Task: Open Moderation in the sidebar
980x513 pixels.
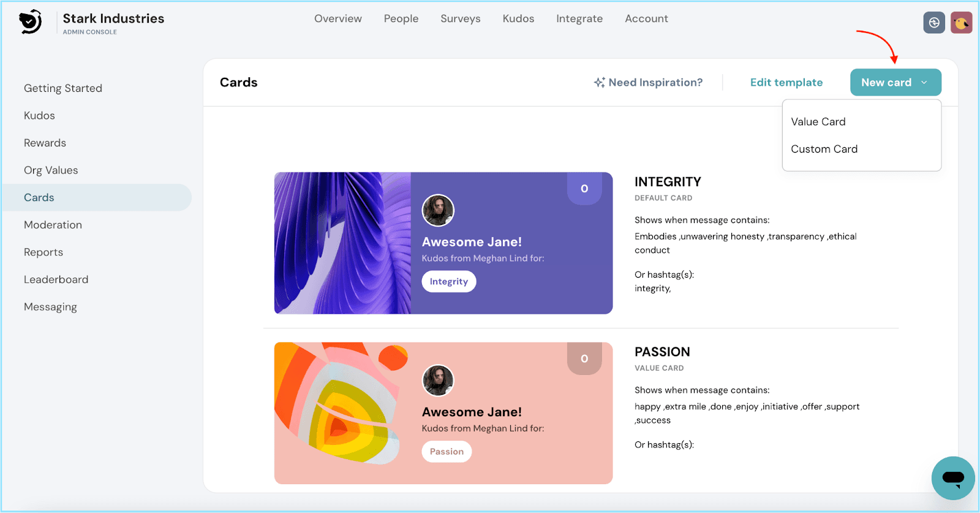Action: click(x=53, y=225)
